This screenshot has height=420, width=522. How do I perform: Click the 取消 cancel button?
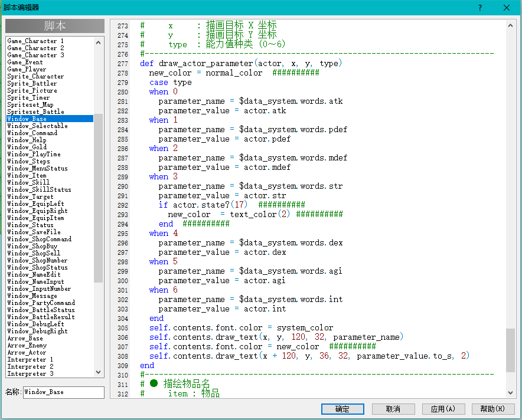[393, 409]
